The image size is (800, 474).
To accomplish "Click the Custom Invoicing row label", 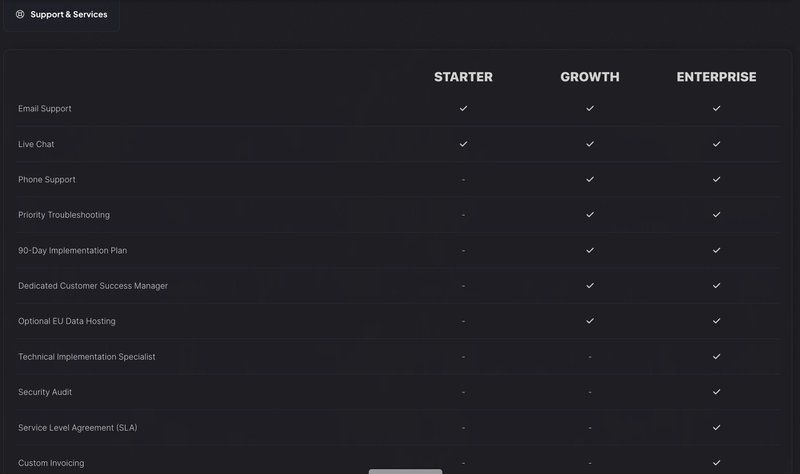I will tap(51, 463).
